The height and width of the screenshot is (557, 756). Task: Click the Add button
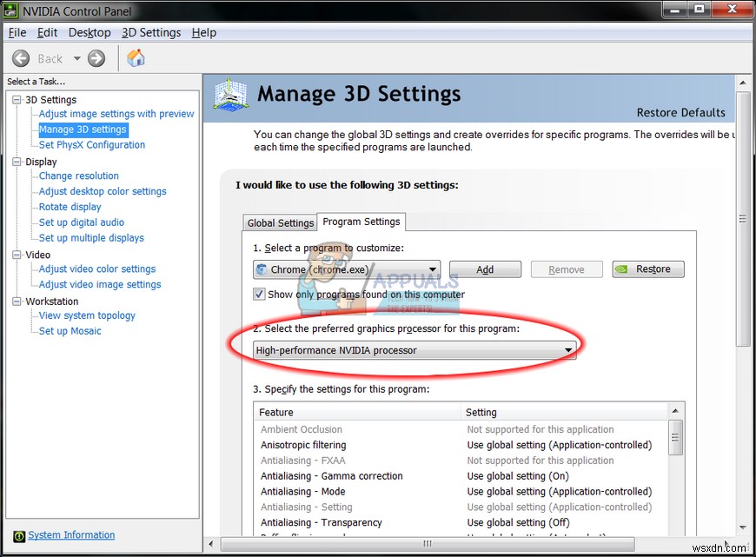click(485, 269)
